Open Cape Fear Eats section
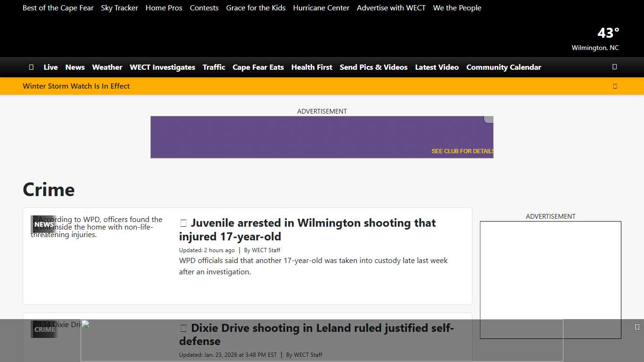The image size is (644, 362). [258, 67]
